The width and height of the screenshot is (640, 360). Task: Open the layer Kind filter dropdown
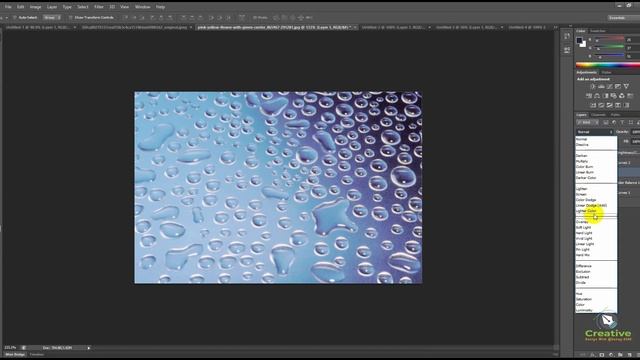588,122
